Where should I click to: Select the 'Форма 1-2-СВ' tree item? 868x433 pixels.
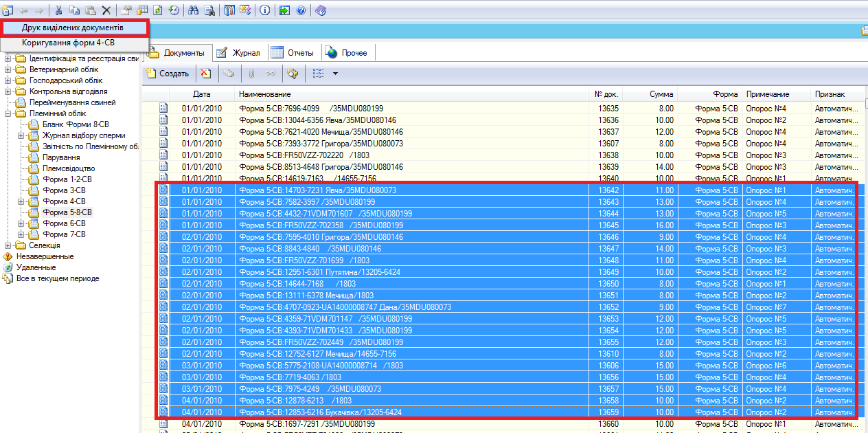point(67,179)
